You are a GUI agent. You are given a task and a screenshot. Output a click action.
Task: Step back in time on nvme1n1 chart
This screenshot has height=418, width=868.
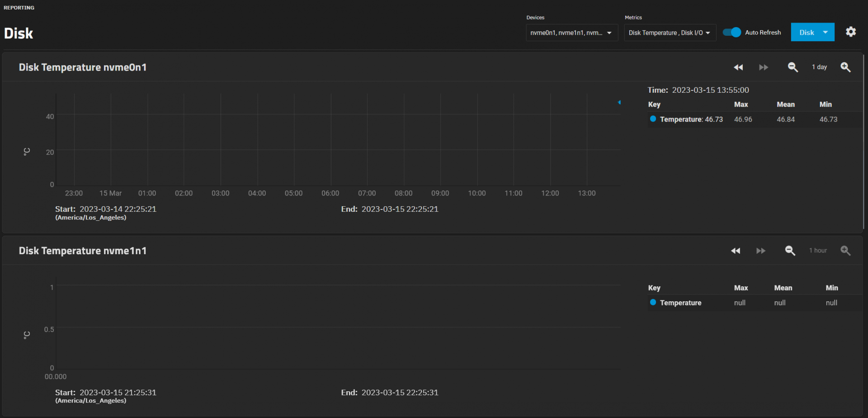tap(736, 251)
